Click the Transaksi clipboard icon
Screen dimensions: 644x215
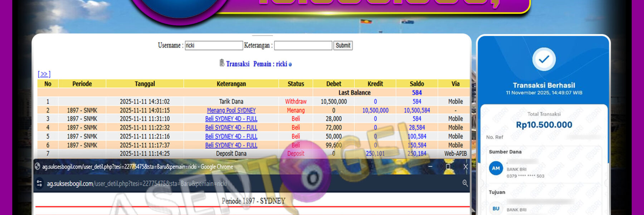point(222,63)
